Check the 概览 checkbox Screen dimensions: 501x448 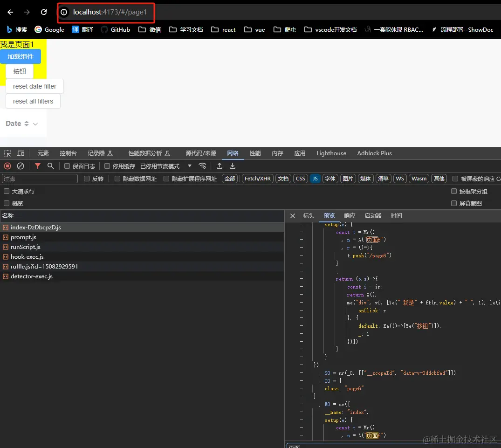coord(7,203)
